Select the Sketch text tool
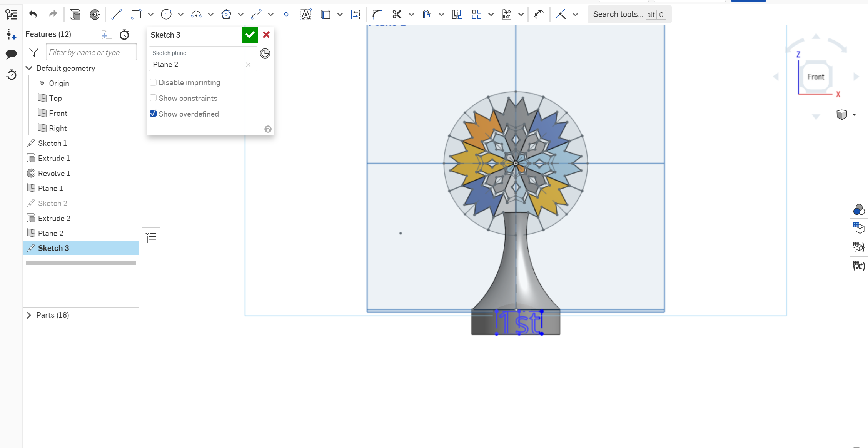The image size is (868, 448). (x=305, y=14)
